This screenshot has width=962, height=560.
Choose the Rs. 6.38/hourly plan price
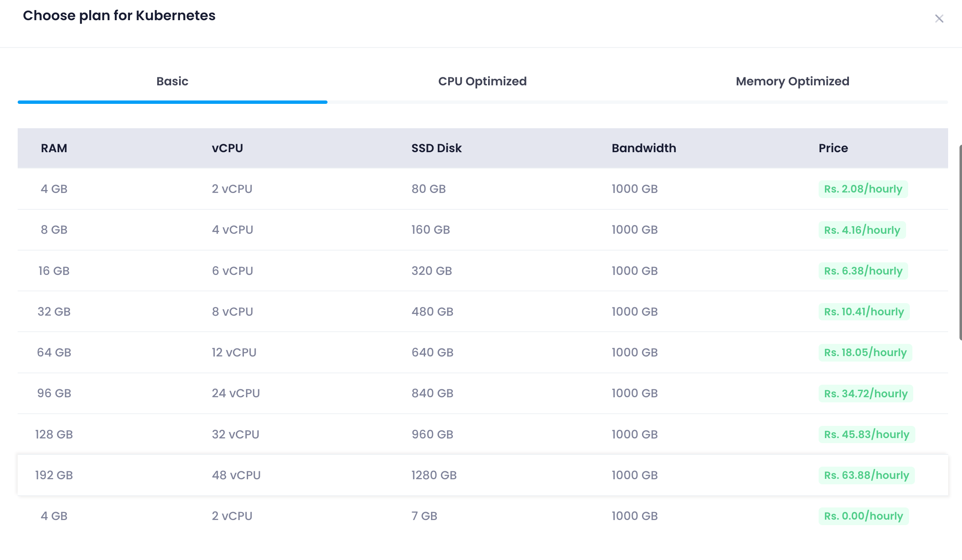click(x=863, y=271)
